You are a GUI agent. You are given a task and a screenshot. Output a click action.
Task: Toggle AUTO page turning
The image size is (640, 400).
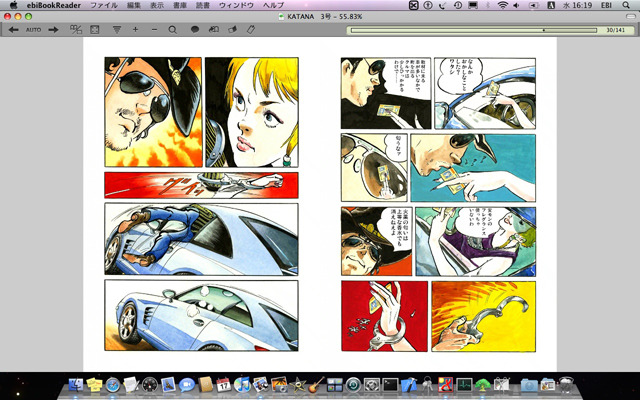[x=33, y=30]
